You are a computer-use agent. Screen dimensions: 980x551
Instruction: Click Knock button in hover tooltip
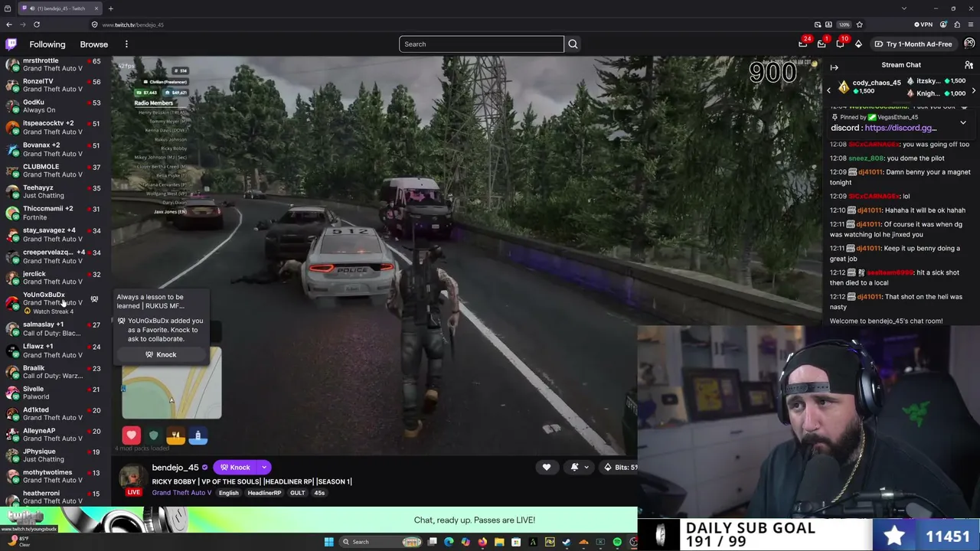(x=161, y=354)
